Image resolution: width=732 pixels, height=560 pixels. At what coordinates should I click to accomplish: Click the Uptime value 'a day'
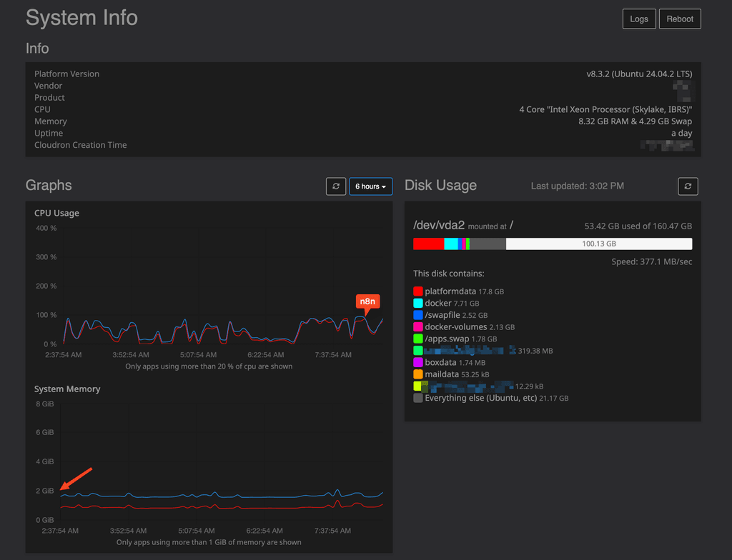point(681,133)
